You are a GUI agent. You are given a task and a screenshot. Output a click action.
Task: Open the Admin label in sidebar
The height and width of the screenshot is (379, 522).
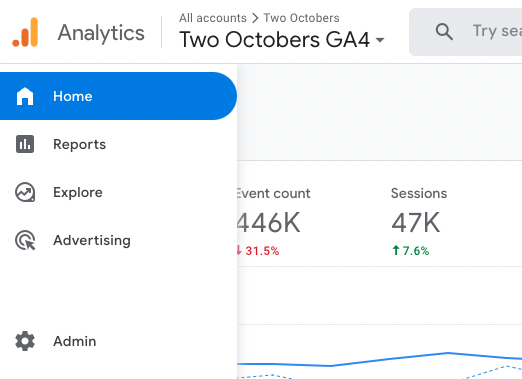[75, 341]
